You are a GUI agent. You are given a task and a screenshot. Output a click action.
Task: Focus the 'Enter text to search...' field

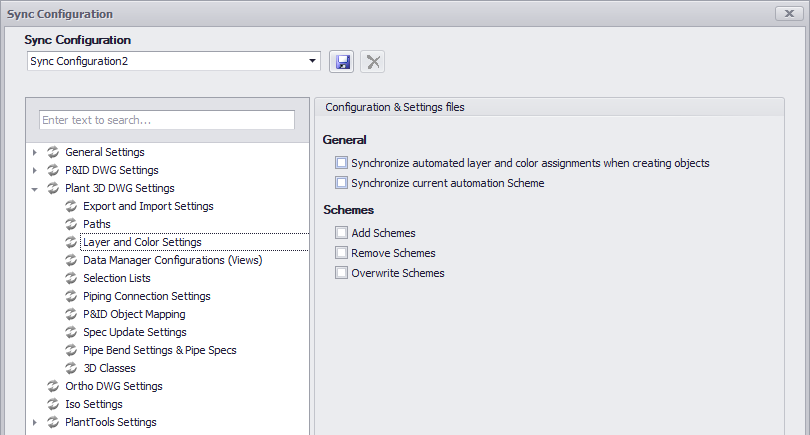pyautogui.click(x=167, y=120)
